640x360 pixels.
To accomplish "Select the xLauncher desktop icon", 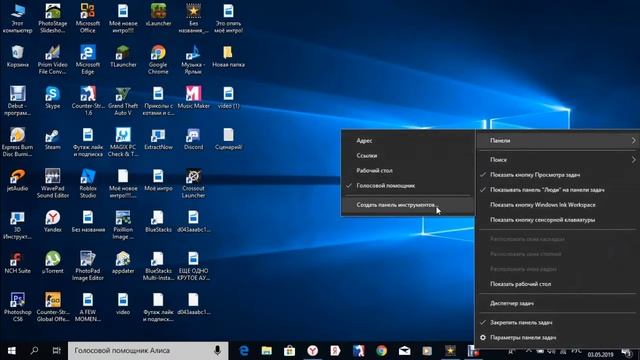I will point(158,15).
